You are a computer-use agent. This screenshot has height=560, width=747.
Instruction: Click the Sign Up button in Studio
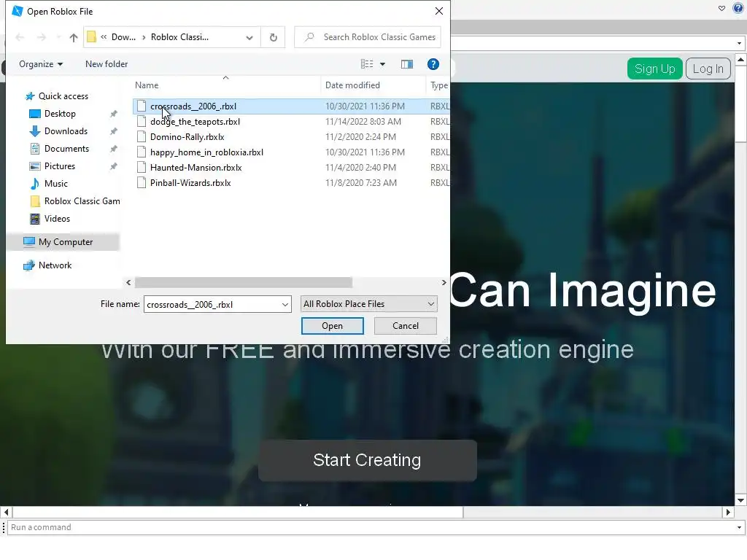tap(654, 69)
